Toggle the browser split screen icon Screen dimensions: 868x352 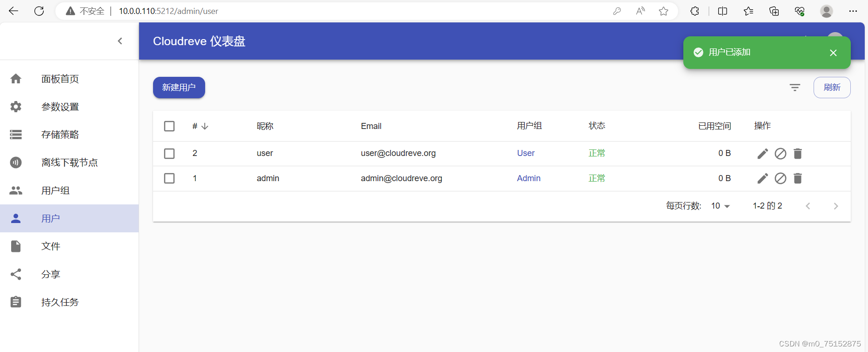(722, 11)
